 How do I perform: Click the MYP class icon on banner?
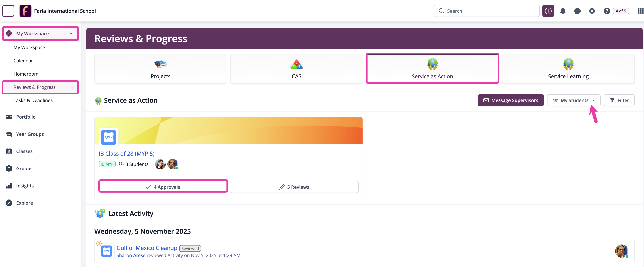pos(108,137)
